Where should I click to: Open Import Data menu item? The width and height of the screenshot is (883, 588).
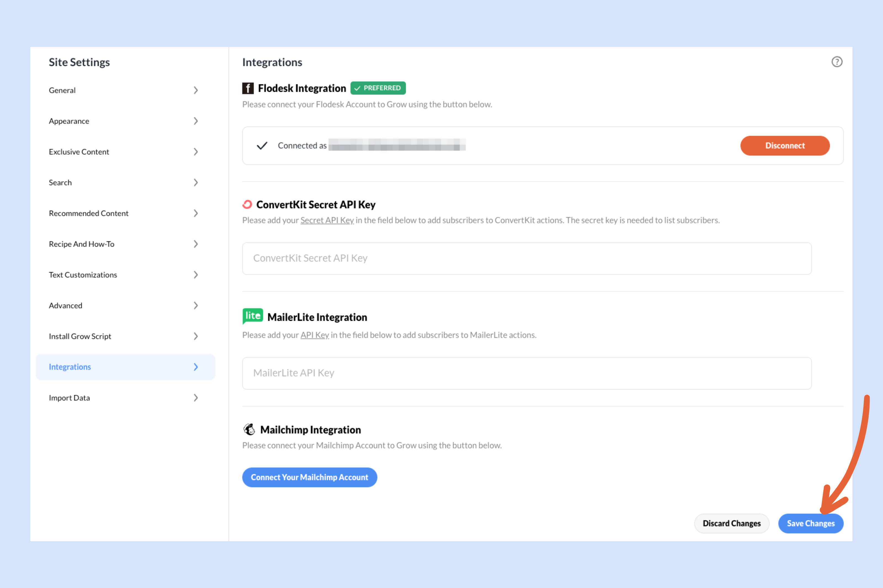point(125,398)
